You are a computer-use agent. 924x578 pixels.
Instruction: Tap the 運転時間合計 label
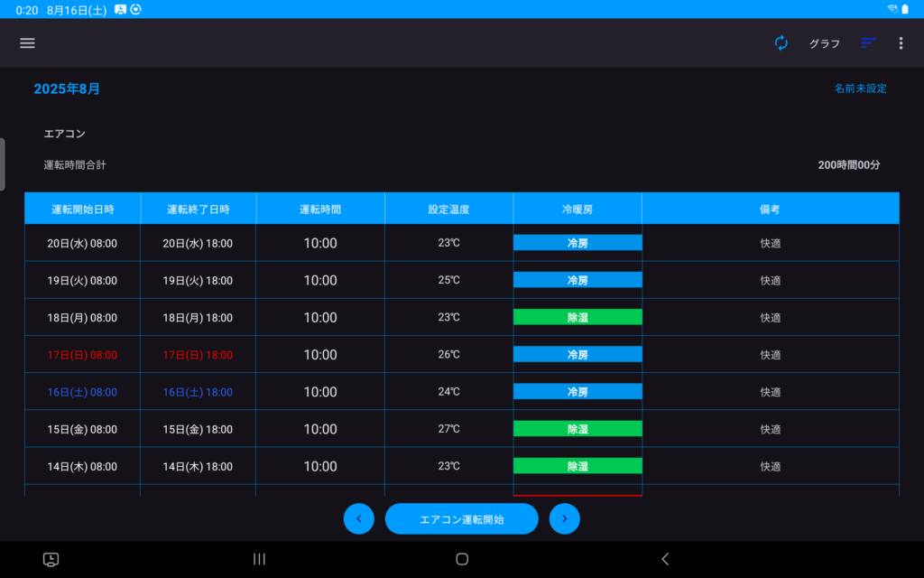coord(75,165)
